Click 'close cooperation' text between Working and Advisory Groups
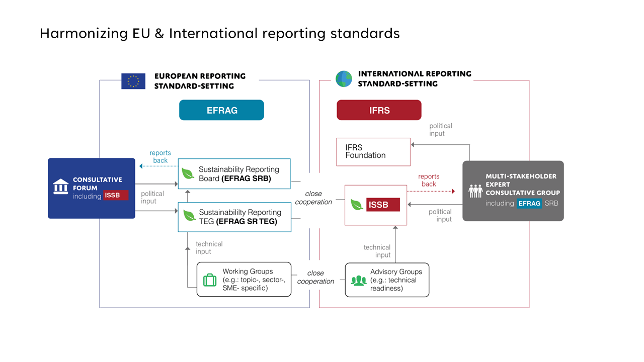Viewport: 644px width, 362px height. 315,277
